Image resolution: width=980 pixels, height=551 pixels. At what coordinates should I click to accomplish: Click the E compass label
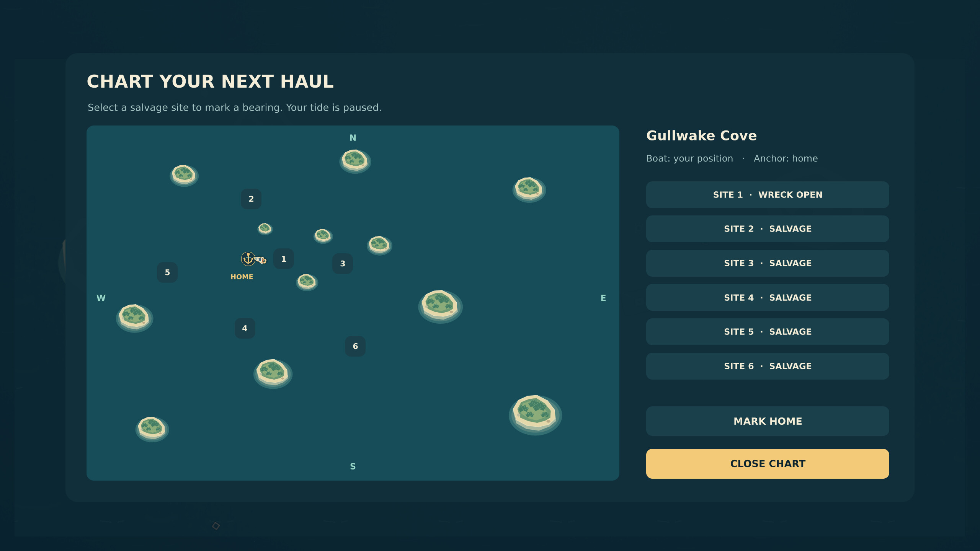[603, 298]
